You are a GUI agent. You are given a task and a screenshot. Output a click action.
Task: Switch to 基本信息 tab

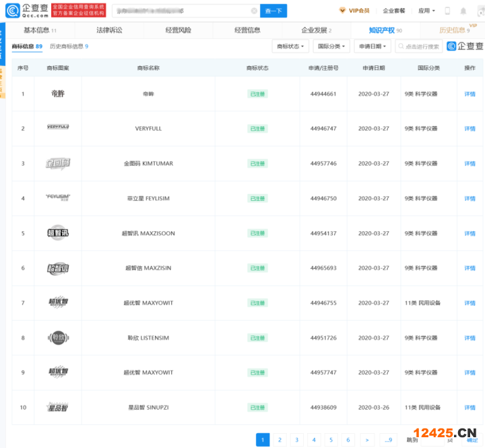pyautogui.click(x=40, y=30)
